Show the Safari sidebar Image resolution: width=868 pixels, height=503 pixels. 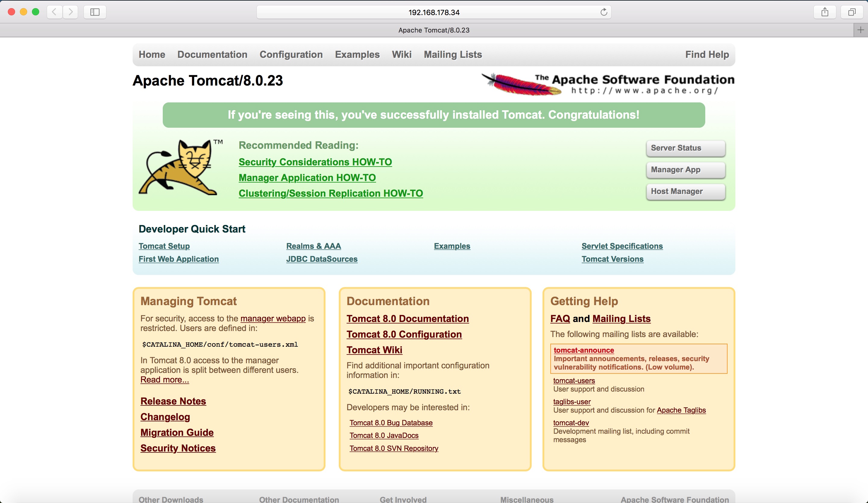click(95, 12)
